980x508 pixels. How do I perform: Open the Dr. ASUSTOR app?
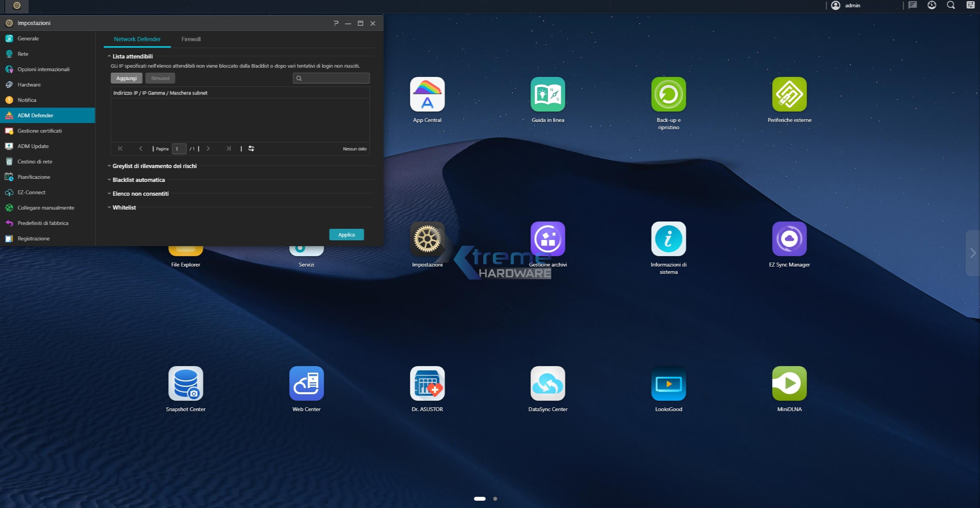click(427, 383)
